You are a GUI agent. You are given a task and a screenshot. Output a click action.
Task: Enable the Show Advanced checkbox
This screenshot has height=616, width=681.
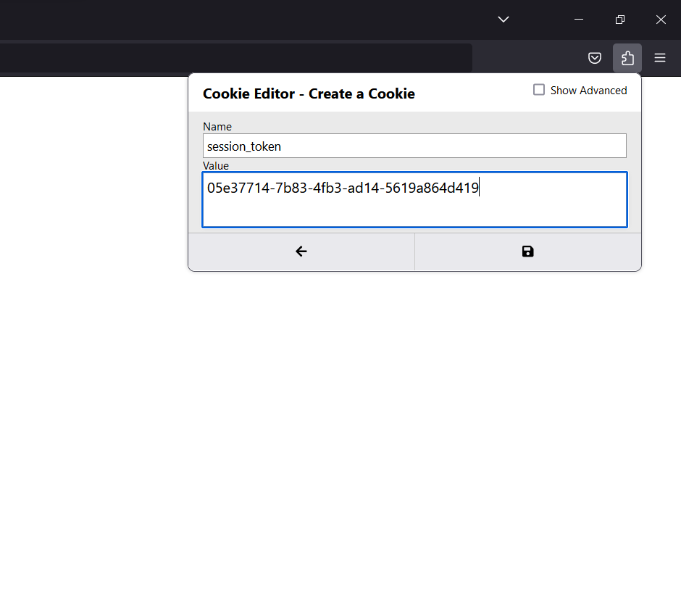pyautogui.click(x=538, y=90)
